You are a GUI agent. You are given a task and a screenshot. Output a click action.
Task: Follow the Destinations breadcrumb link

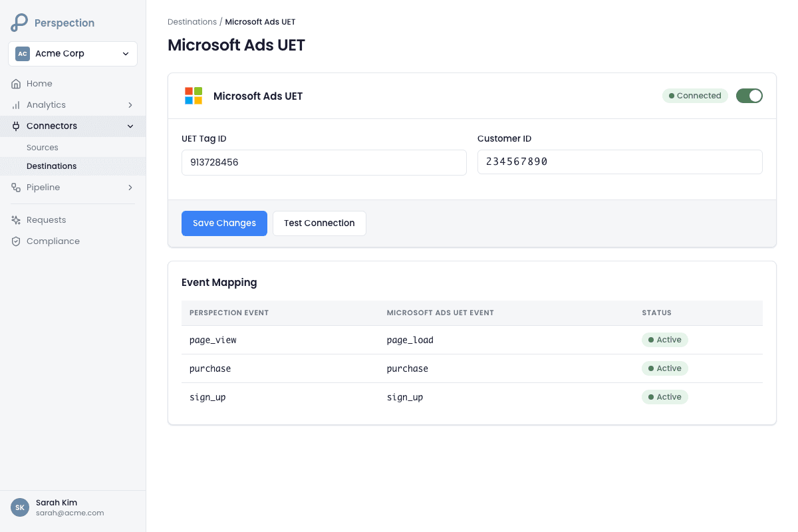[192, 22]
